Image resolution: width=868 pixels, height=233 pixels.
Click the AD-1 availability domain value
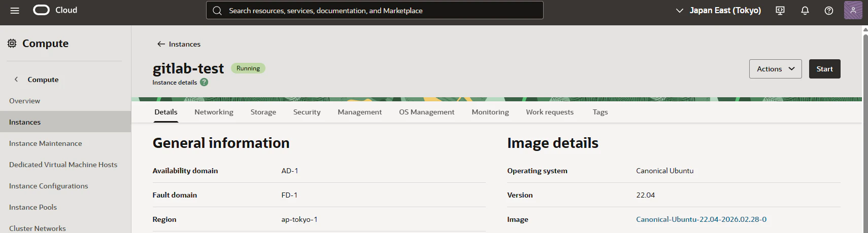pos(290,171)
